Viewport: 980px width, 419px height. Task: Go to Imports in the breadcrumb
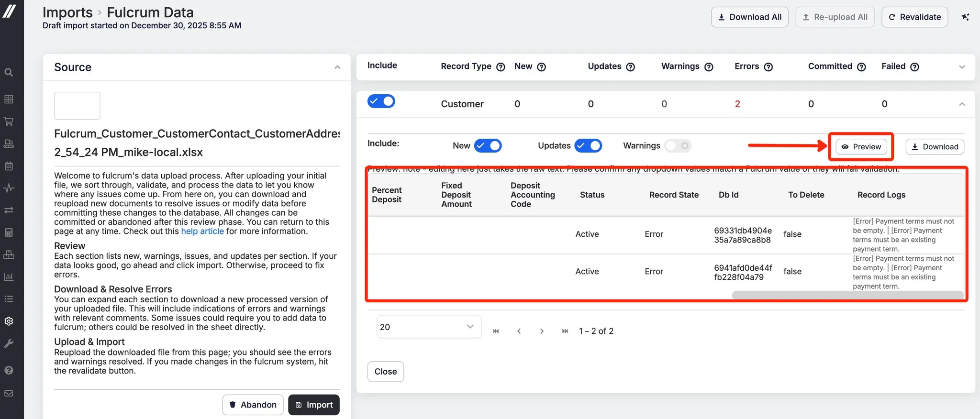pyautogui.click(x=67, y=12)
